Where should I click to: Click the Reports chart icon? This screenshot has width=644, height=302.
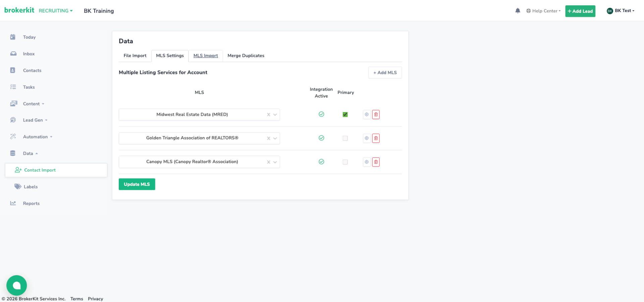click(x=13, y=203)
